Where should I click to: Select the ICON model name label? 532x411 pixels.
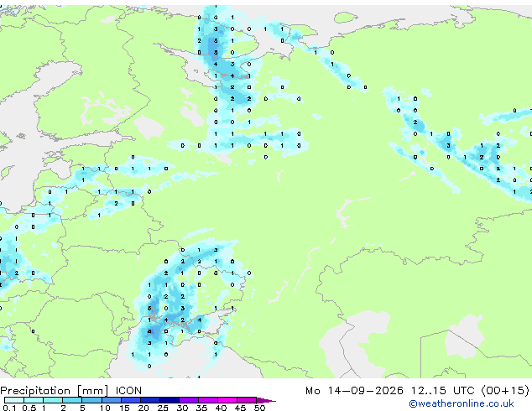pos(128,391)
